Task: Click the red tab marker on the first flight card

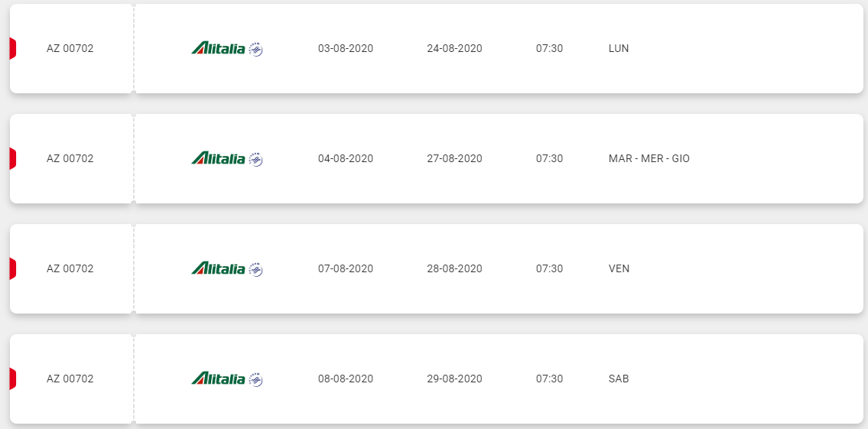Action: pyautogui.click(x=13, y=48)
